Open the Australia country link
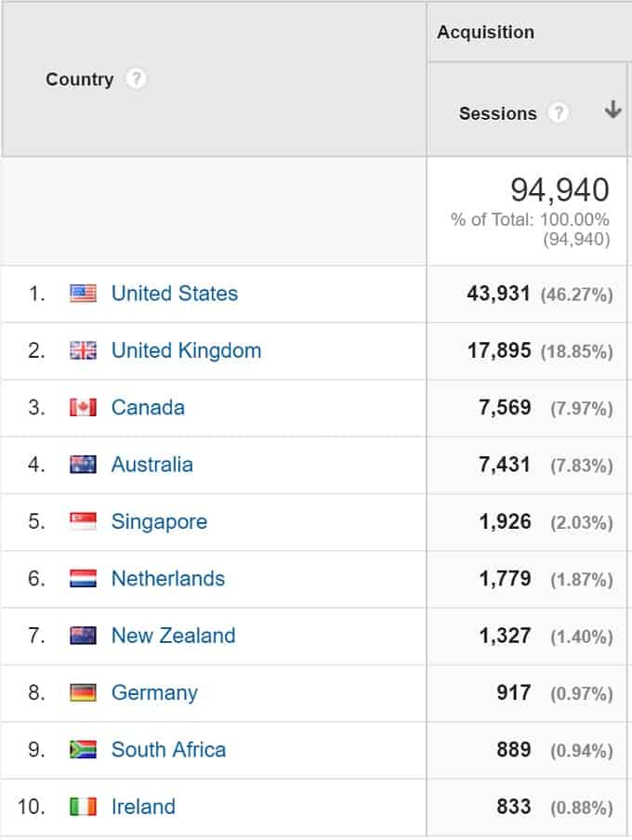The height and width of the screenshot is (840, 632). pos(151,465)
